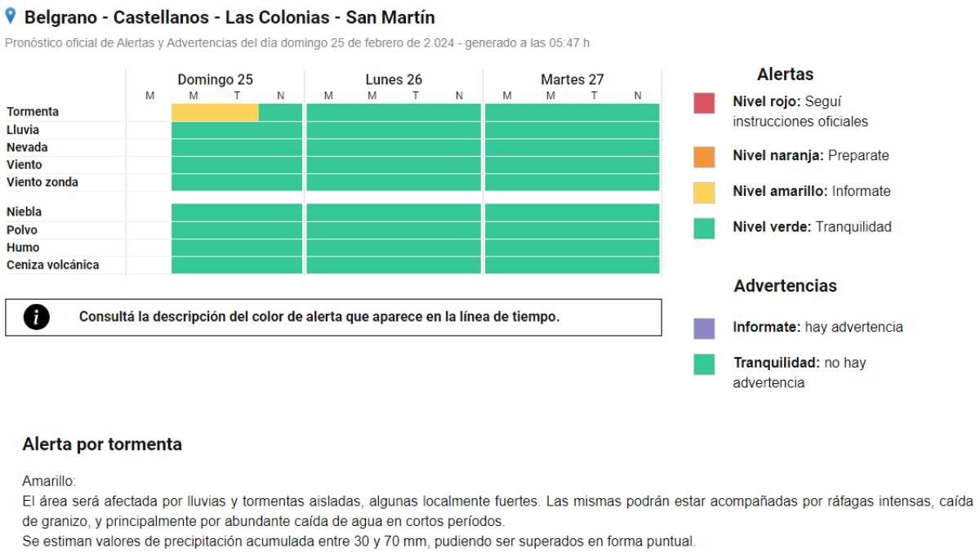Viewport: 980px width, 553px height.
Task: Click the Ceniza volcánica row label
Action: pyautogui.click(x=53, y=265)
